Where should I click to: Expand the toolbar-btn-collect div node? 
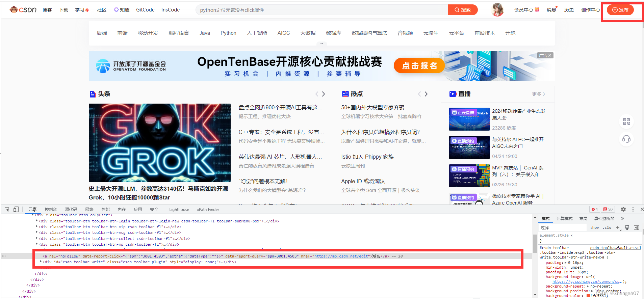coord(36,238)
